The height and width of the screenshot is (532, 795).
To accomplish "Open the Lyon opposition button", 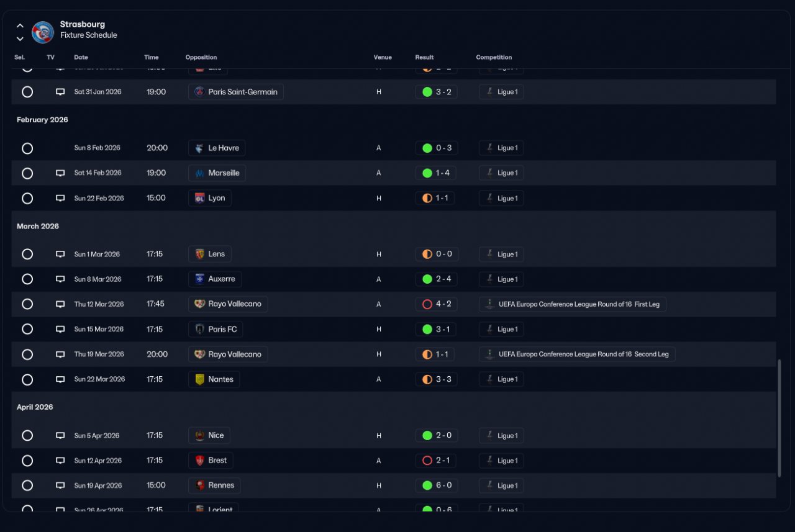I will tap(210, 199).
